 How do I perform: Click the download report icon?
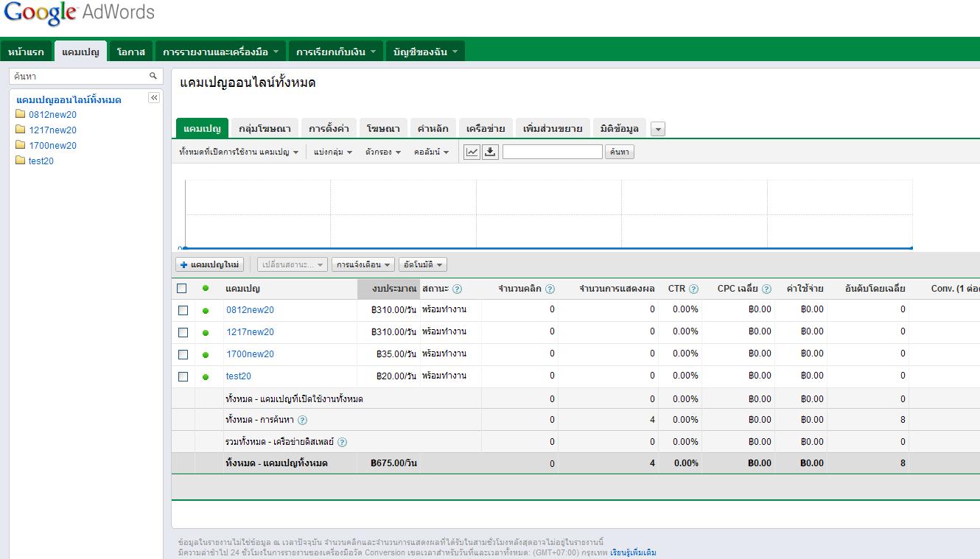491,152
